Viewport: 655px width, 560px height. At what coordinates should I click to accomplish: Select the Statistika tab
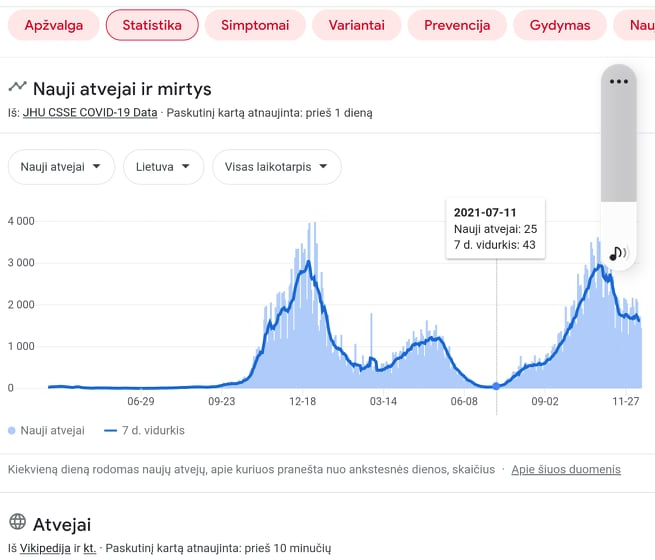(x=152, y=25)
